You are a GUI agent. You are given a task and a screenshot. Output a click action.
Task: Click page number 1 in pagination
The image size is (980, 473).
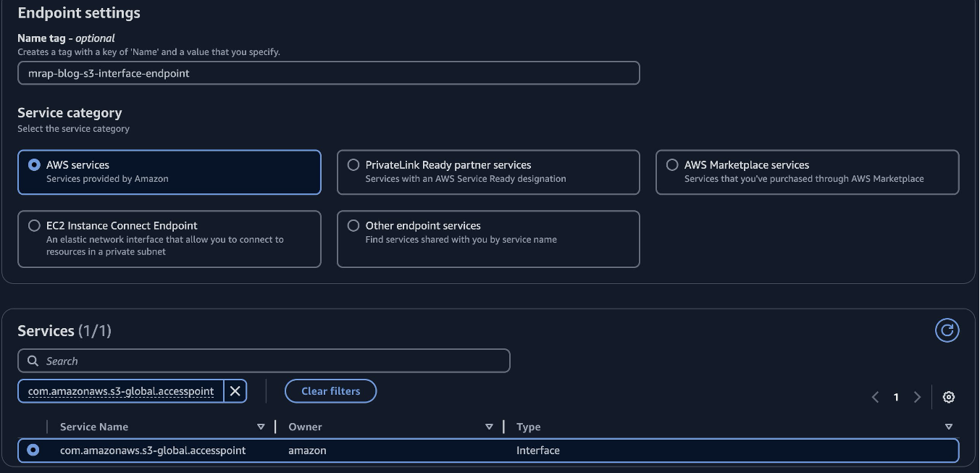pyautogui.click(x=896, y=397)
